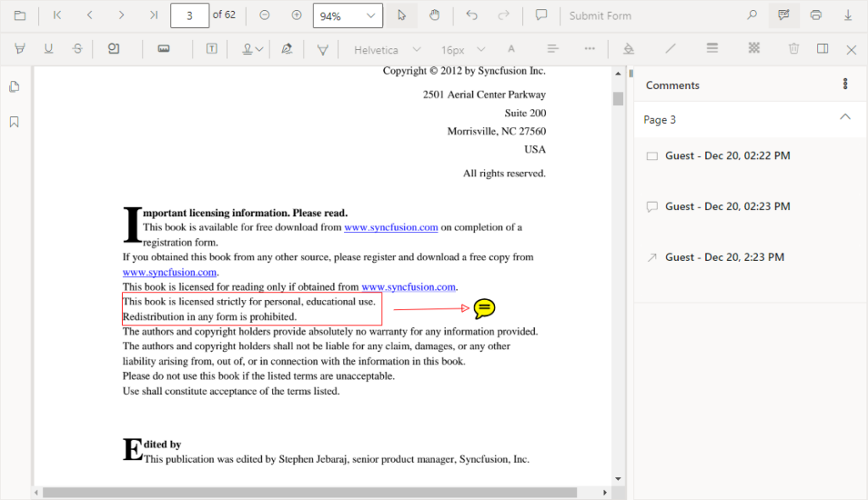868x500 pixels.
Task: Click the 'All rights reserved.' text
Action: point(504,174)
